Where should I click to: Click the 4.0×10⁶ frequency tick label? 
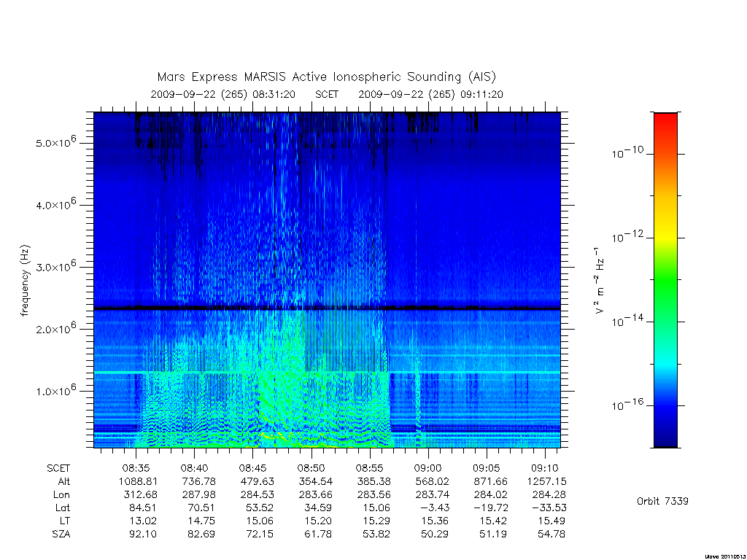55,204
